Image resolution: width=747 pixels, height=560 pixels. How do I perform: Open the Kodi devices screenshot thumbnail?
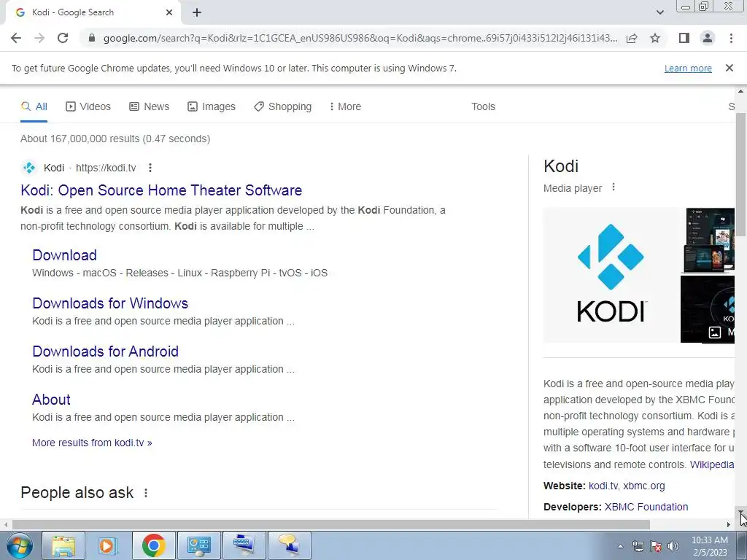(x=708, y=241)
